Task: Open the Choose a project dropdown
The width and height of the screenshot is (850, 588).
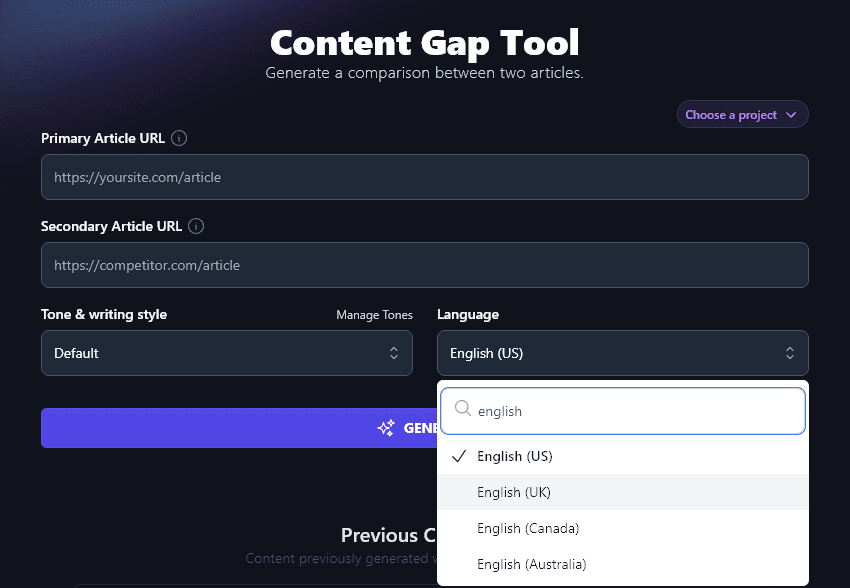Action: (742, 114)
